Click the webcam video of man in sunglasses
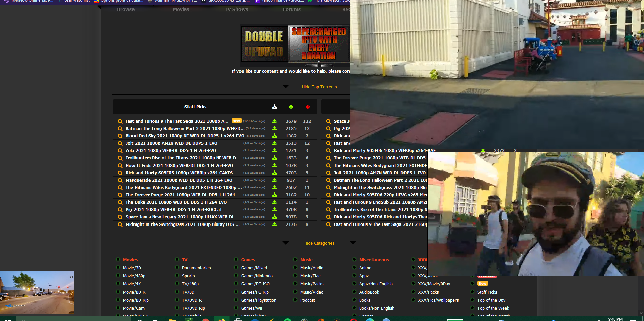Viewport: 644px width, 321px height. [536, 214]
